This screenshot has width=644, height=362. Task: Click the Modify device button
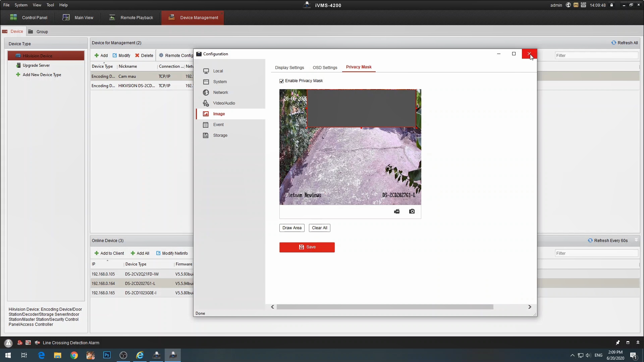(121, 56)
